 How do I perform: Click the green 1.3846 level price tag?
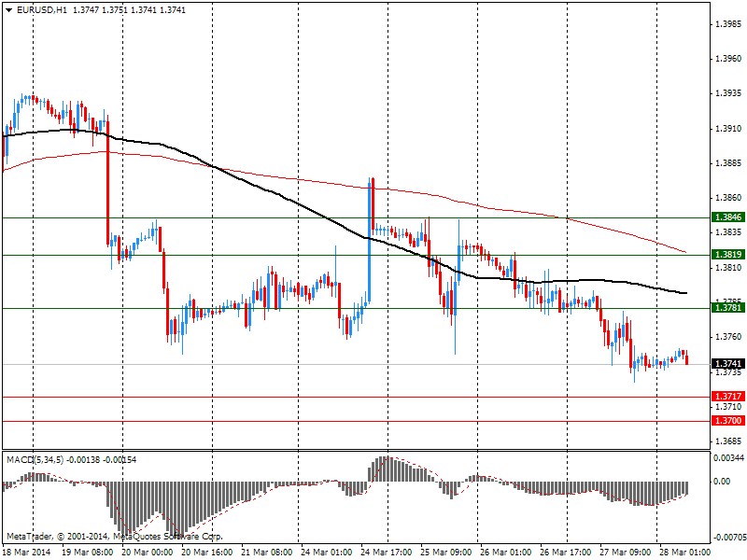click(x=728, y=217)
